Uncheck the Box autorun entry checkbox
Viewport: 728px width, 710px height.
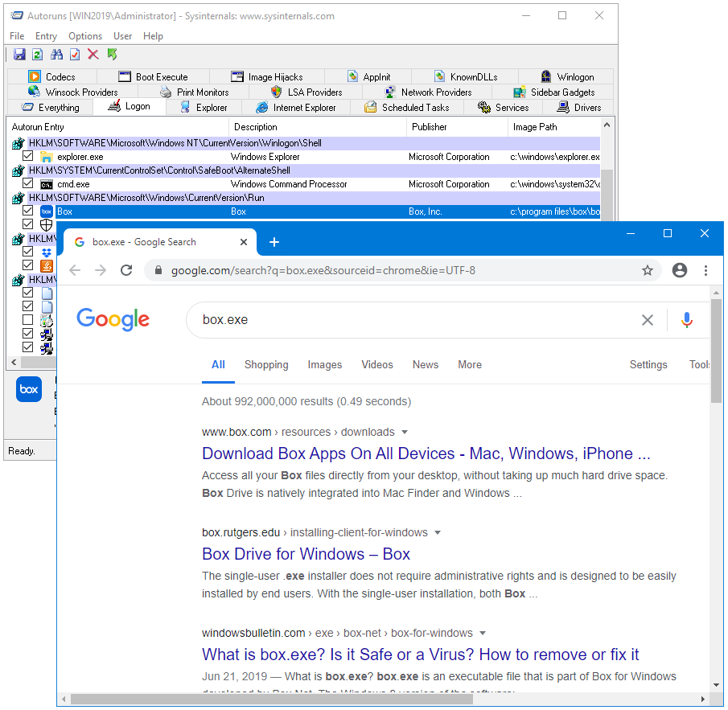tap(28, 211)
